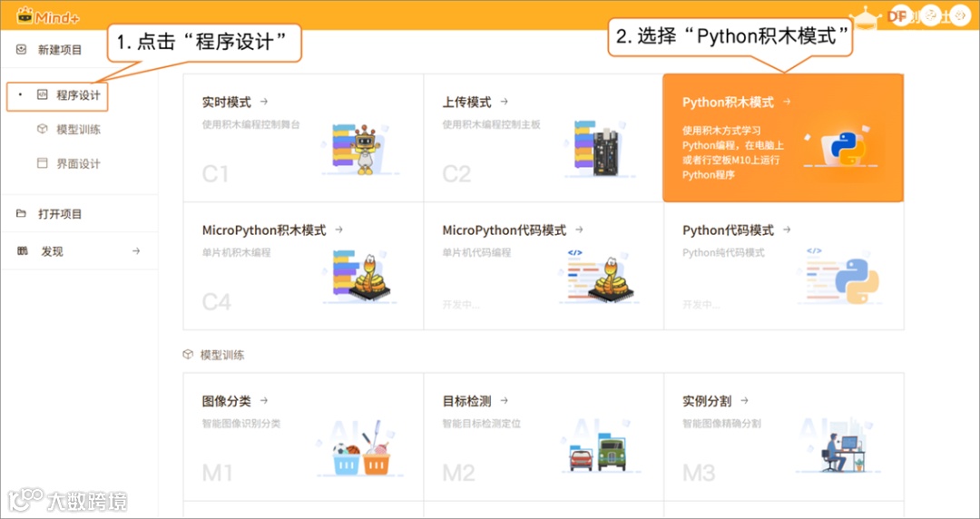Click the arrow next to 目标检测
The width and height of the screenshot is (980, 519).
pyautogui.click(x=504, y=400)
